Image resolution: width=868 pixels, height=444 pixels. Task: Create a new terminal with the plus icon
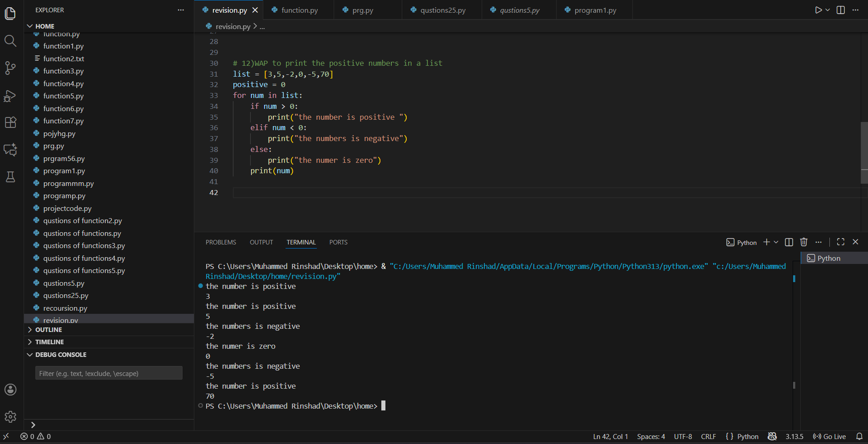click(766, 242)
